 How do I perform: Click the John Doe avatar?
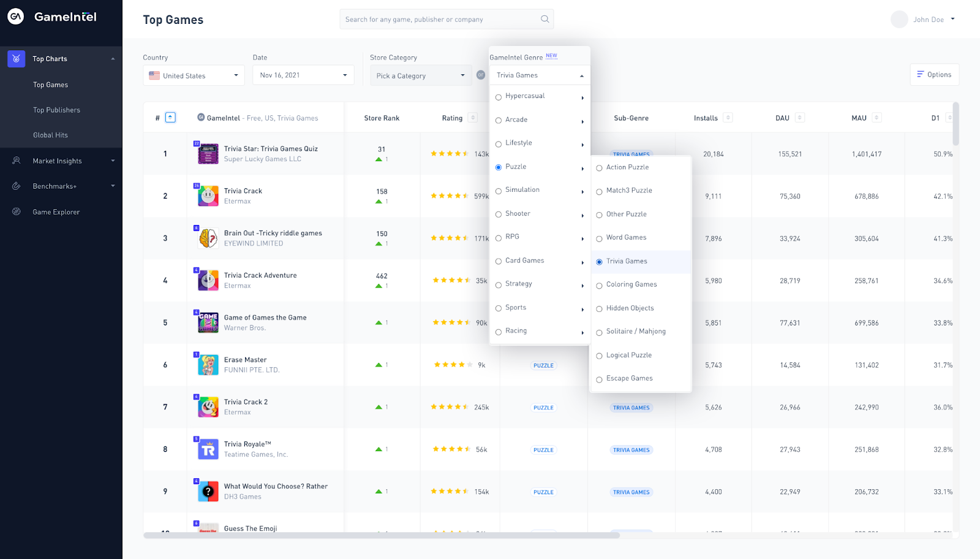[899, 20]
